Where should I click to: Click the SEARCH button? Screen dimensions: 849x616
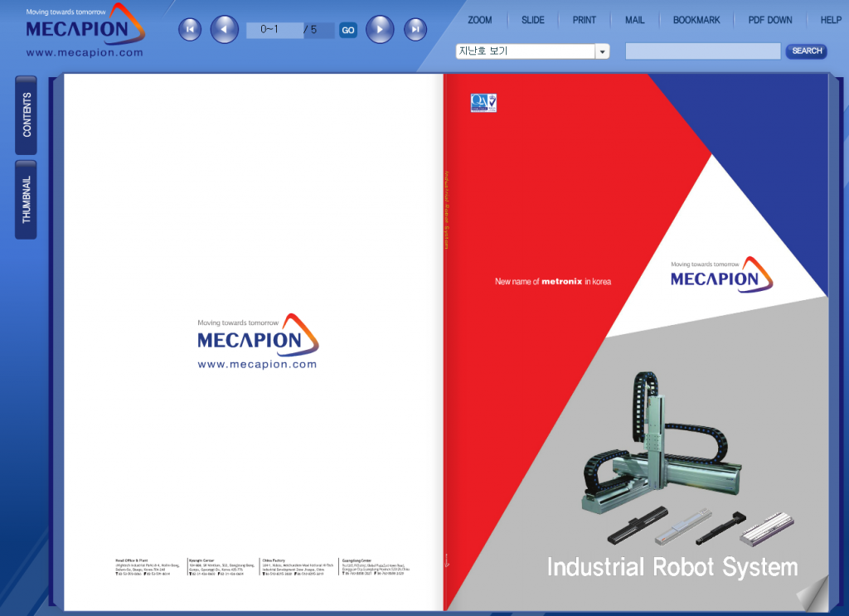click(806, 51)
